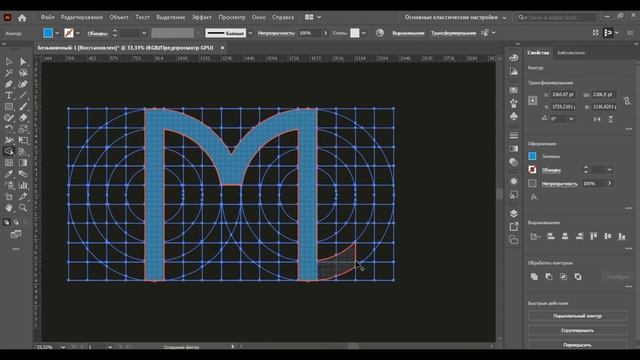Open the Asset Export panel icon in dock
This screenshot has width=640, height=360.
tap(514, 227)
